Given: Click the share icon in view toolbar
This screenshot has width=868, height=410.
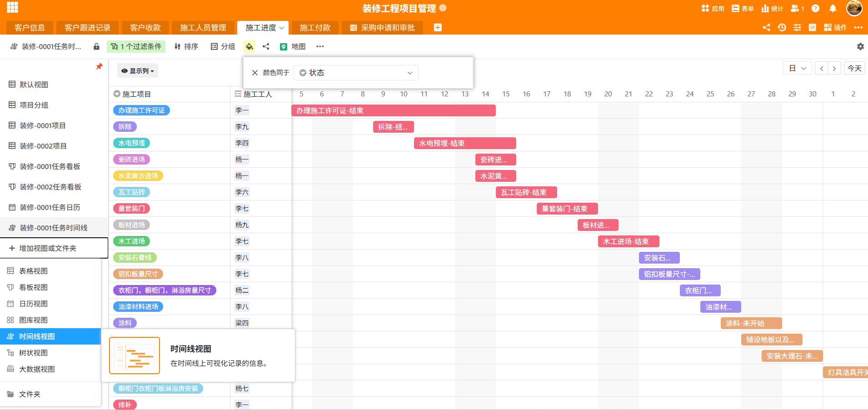Looking at the screenshot, I should 266,46.
